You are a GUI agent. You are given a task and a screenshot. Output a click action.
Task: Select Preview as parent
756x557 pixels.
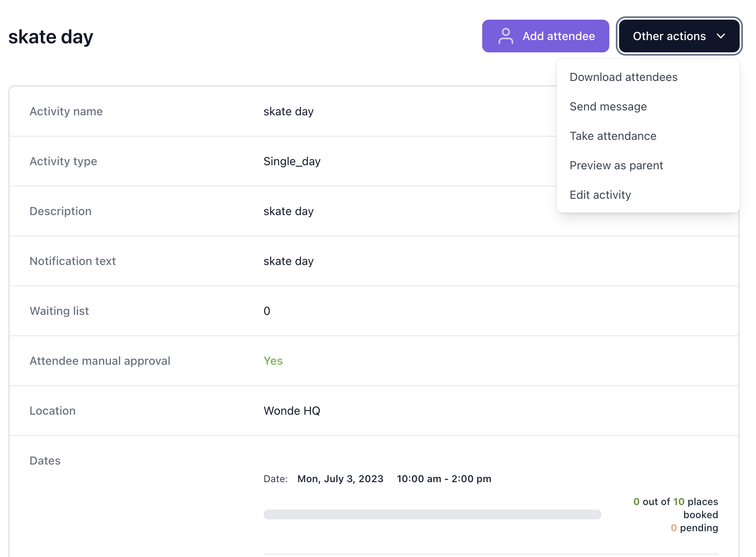pyautogui.click(x=616, y=165)
